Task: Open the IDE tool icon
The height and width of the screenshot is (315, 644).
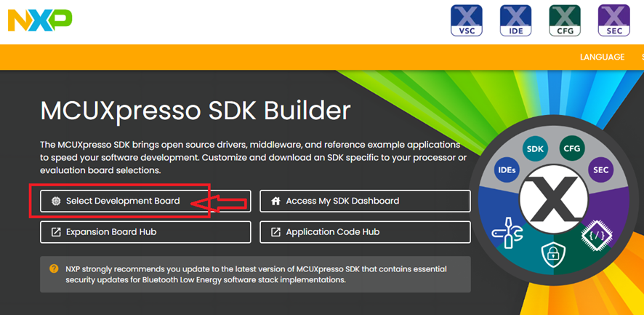Action: point(515,20)
